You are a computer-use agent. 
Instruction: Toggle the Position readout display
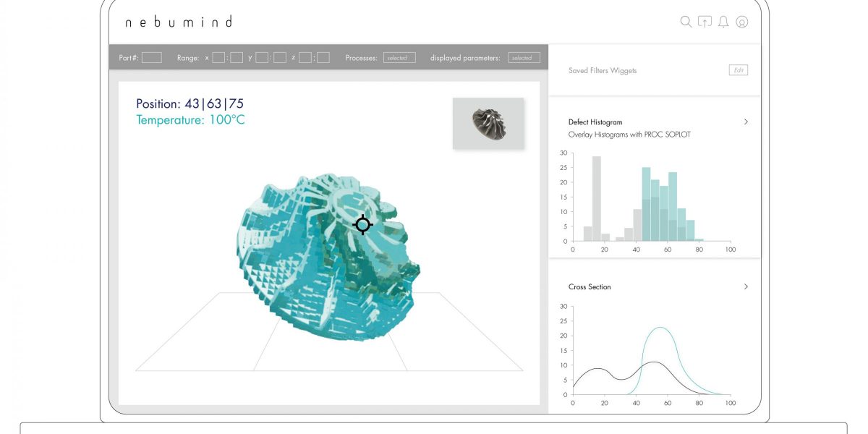tap(190, 104)
